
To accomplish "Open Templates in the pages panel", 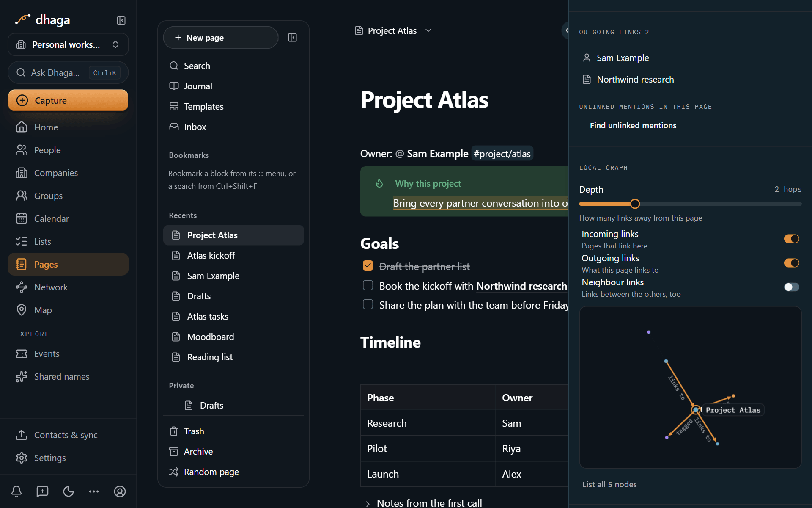I will click(233, 106).
